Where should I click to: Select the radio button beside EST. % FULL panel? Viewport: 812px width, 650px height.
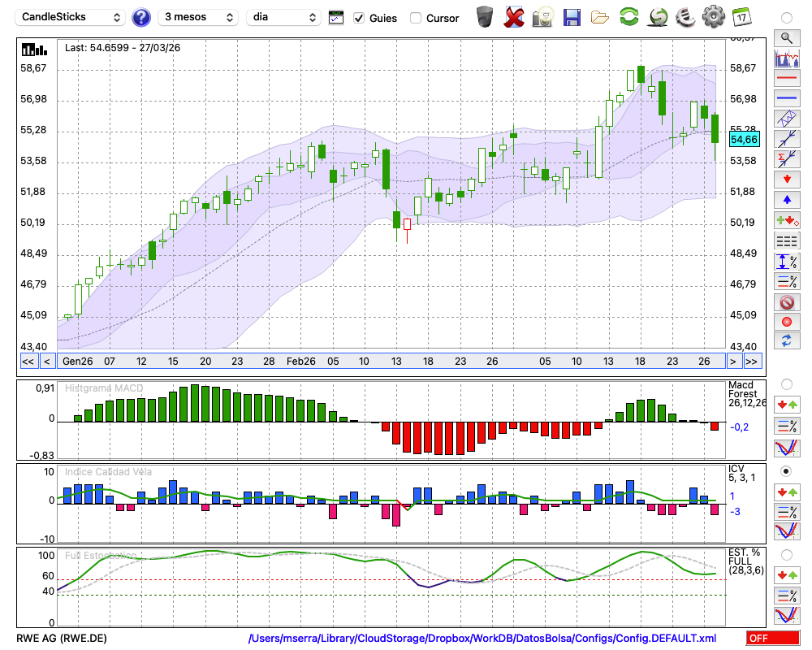pos(786,555)
